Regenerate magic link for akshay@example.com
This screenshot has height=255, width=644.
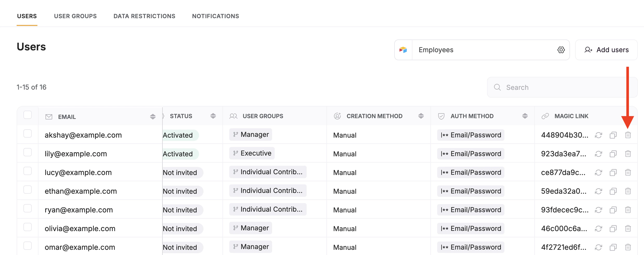click(599, 135)
